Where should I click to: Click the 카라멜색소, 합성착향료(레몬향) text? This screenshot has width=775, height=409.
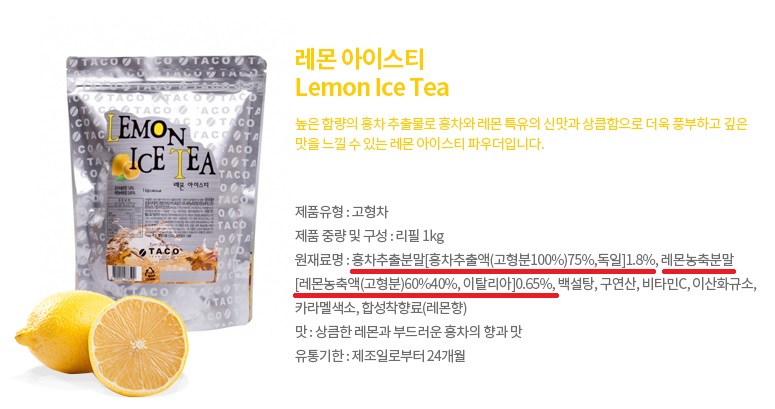click(x=381, y=308)
